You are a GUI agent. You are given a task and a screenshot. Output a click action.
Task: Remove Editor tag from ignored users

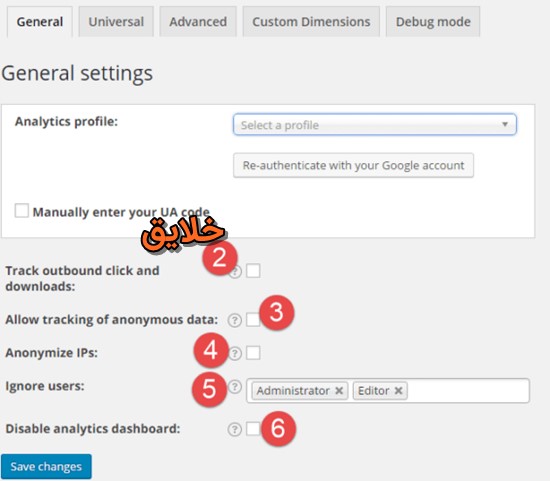pos(398,390)
